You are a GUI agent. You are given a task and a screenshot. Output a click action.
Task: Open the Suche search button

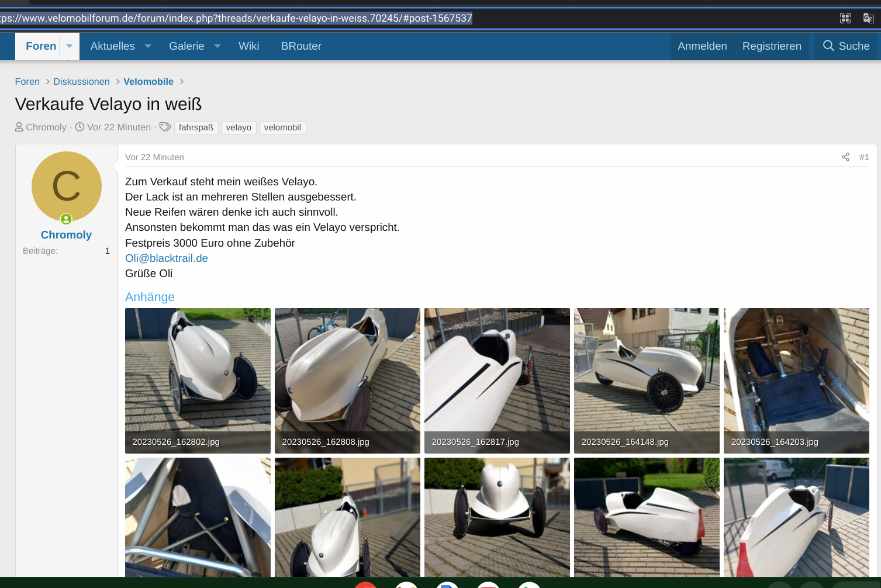pos(846,46)
